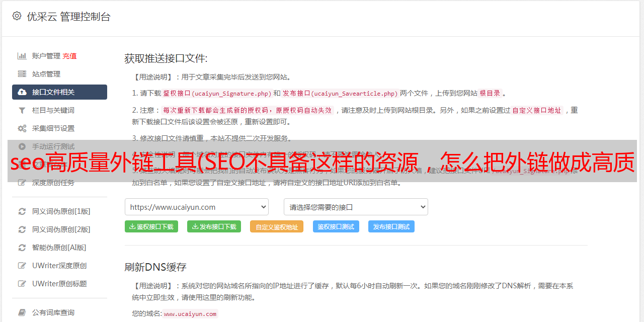Click the highlighted 根目录 text
The height and width of the screenshot is (322, 644).
pyautogui.click(x=490, y=93)
